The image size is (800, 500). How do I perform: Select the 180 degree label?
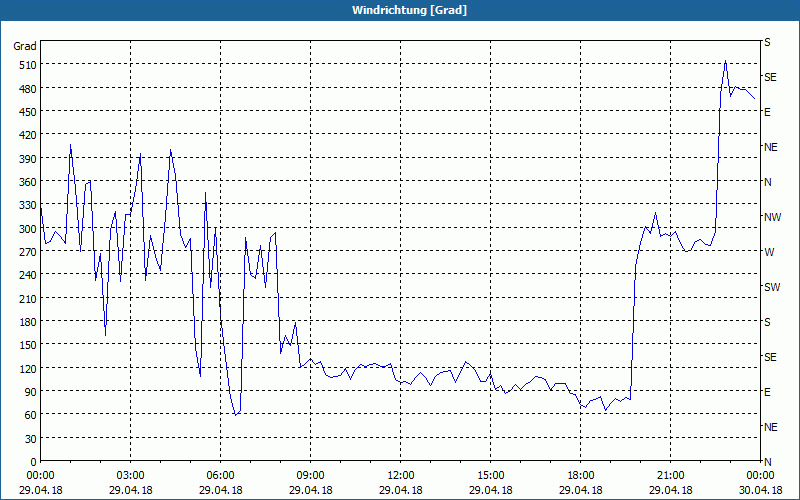28,322
